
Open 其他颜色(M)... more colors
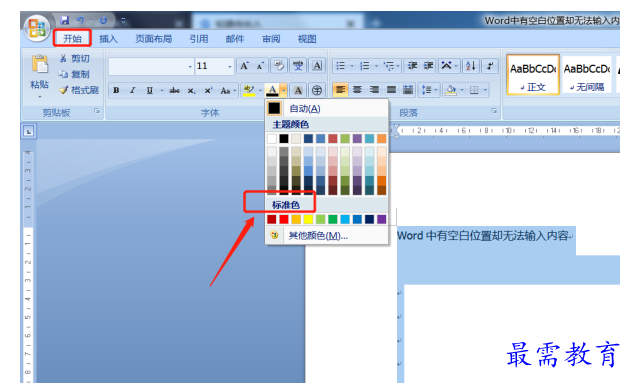pyautogui.click(x=326, y=235)
